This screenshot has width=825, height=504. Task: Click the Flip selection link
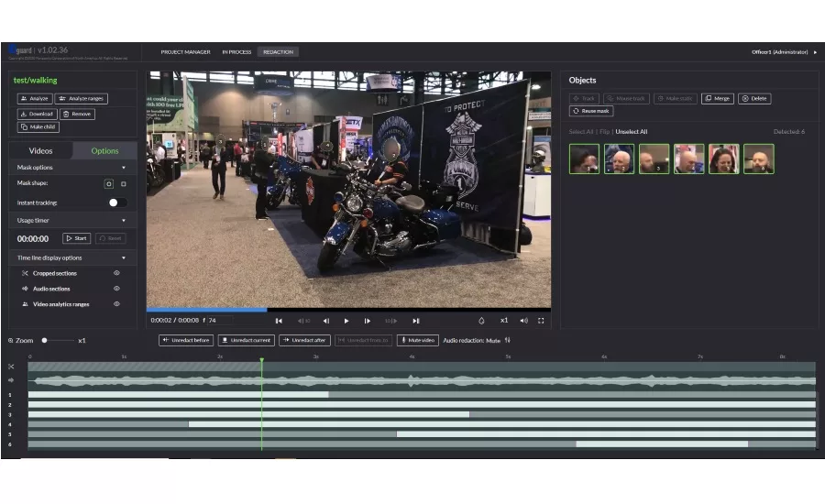point(605,132)
